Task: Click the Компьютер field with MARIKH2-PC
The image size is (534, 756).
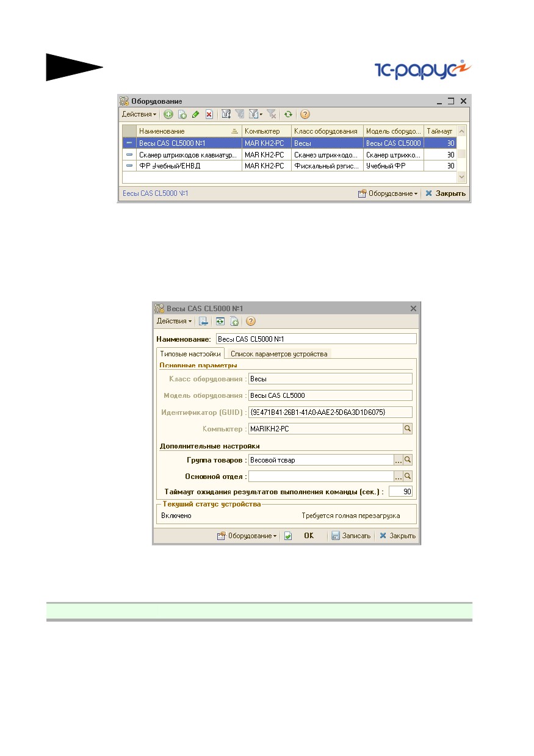Action: click(325, 429)
